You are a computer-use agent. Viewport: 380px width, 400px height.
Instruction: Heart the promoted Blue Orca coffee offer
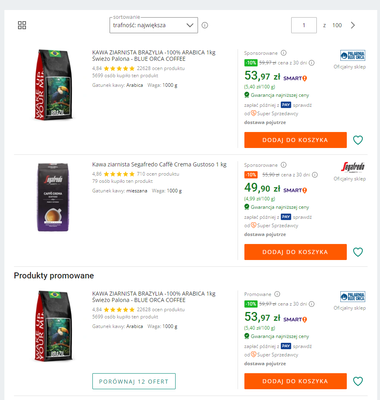click(x=358, y=381)
